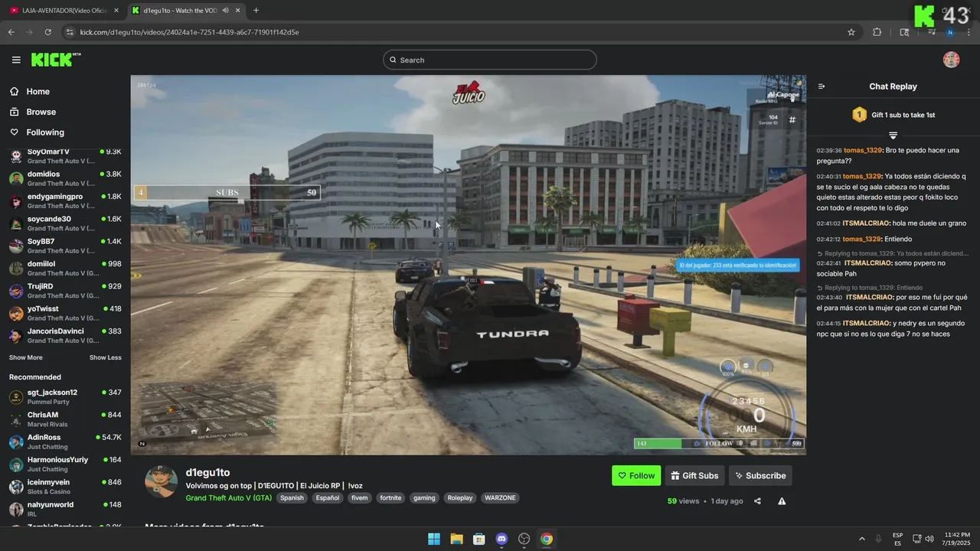Go back to the previous page
Viewport: 980px width, 551px height.
(11, 32)
